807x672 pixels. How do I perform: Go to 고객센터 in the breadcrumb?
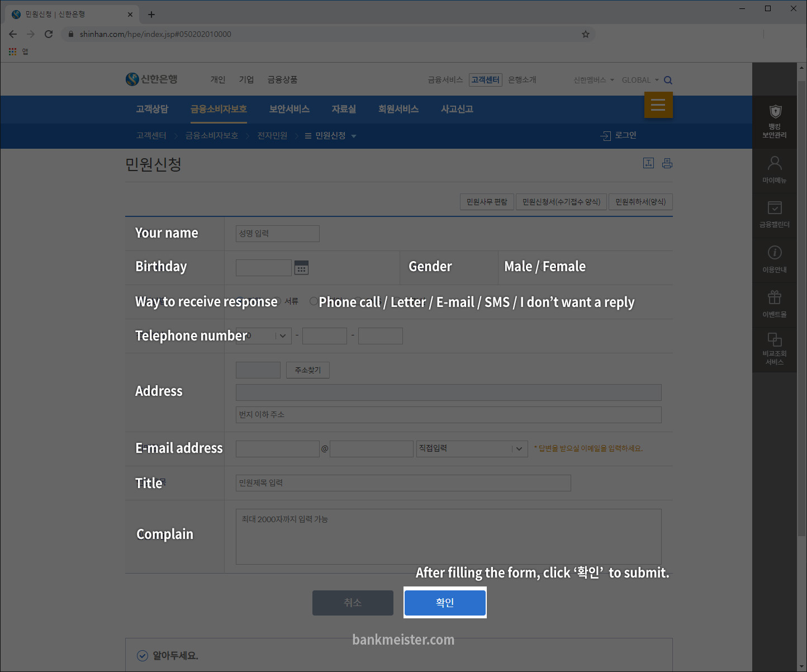(151, 136)
